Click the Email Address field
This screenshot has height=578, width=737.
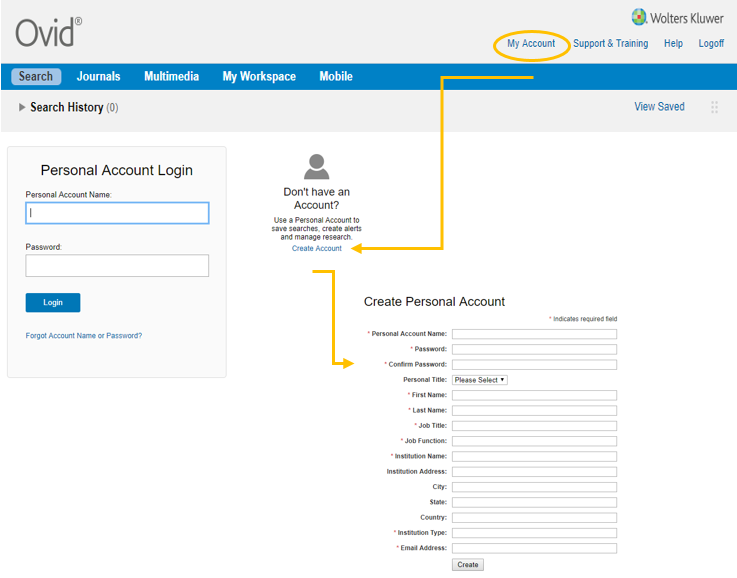(x=534, y=548)
